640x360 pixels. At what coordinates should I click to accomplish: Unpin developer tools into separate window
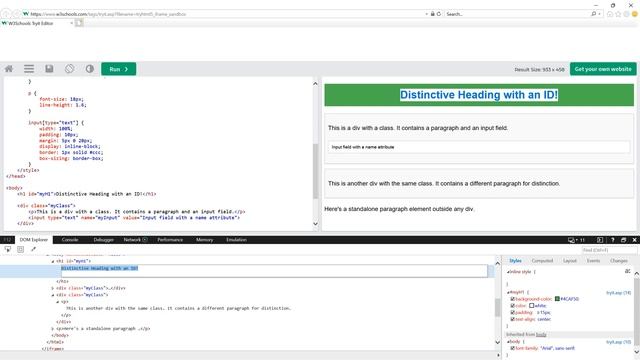[x=623, y=240]
